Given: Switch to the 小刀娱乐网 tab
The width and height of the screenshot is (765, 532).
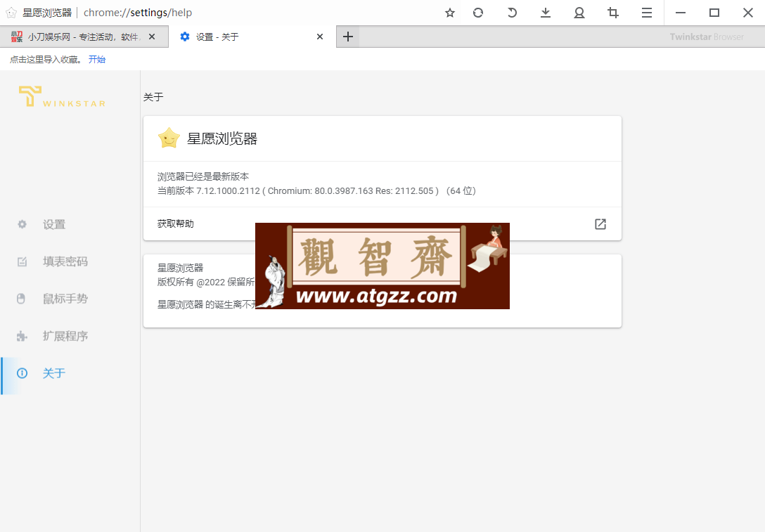Looking at the screenshot, I should tap(84, 37).
